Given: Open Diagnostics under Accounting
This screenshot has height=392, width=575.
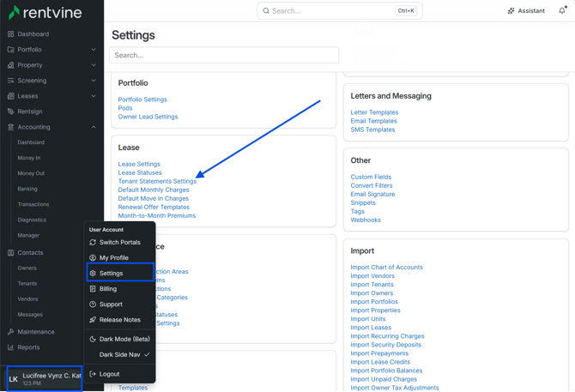Looking at the screenshot, I should [32, 220].
